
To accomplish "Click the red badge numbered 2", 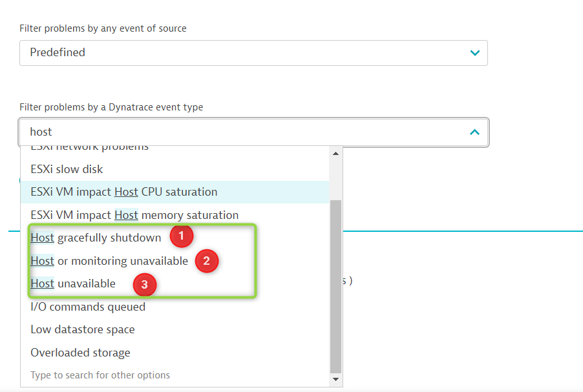I will 207,261.
